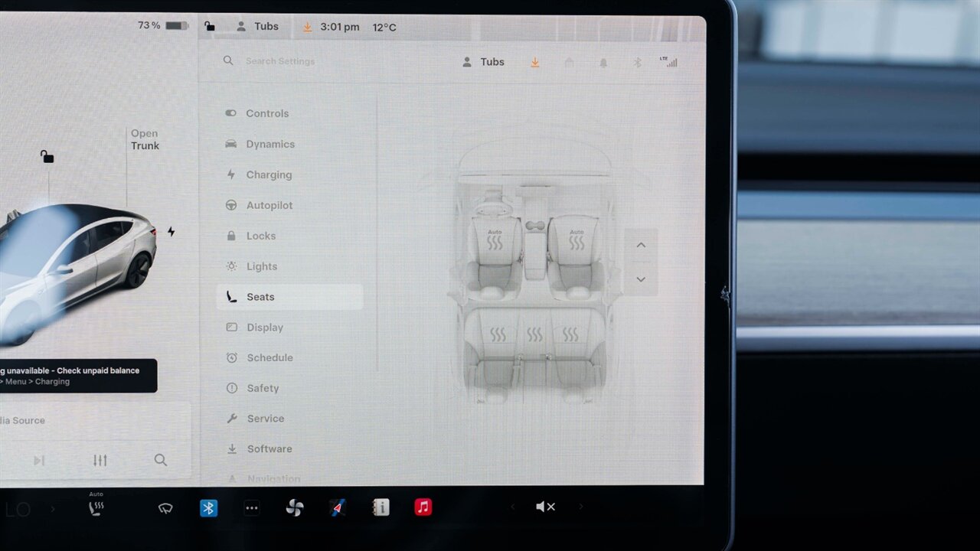Open the owner's manual app
Viewport: 980px width, 551px height.
coord(381,507)
